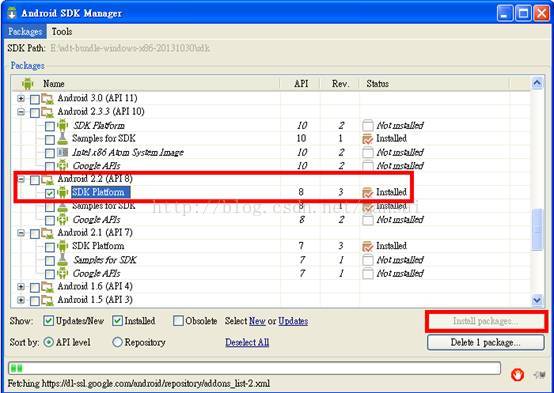Check the Intel x86 Atom System Image checkbox
This screenshot has height=393, width=554.
click(x=50, y=153)
